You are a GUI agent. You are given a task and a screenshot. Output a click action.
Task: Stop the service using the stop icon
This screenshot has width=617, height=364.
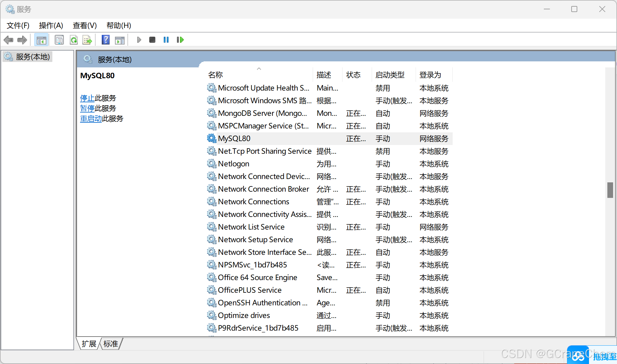tap(152, 39)
